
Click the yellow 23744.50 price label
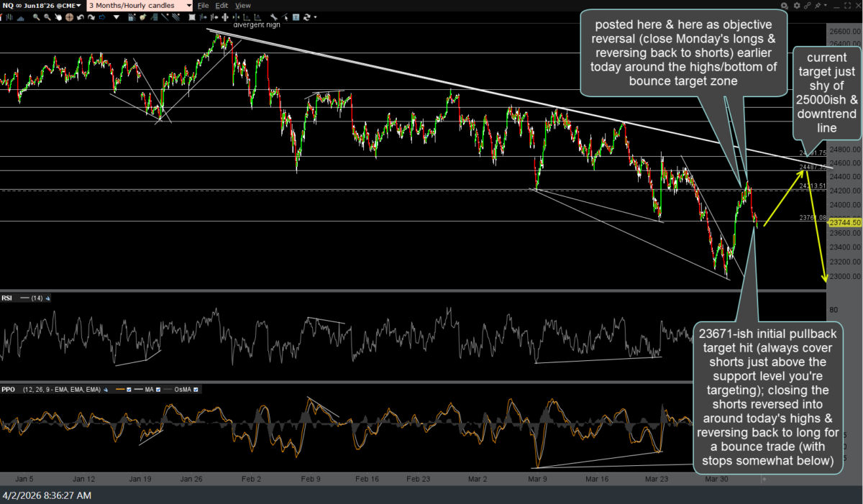pyautogui.click(x=845, y=224)
